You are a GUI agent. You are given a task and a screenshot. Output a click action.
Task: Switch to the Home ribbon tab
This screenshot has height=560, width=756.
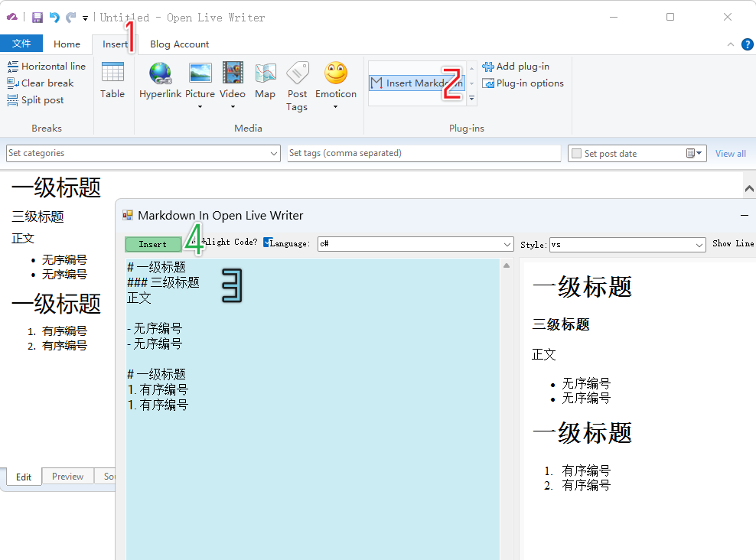click(67, 44)
